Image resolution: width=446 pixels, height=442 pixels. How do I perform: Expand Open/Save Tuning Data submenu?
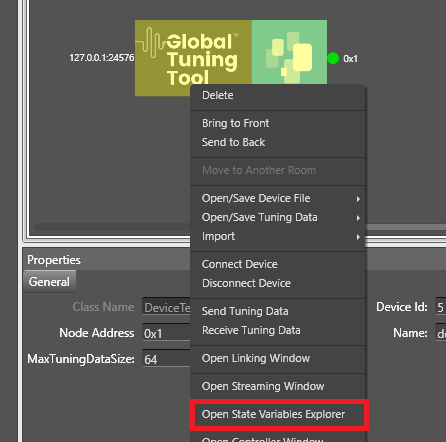(277, 217)
